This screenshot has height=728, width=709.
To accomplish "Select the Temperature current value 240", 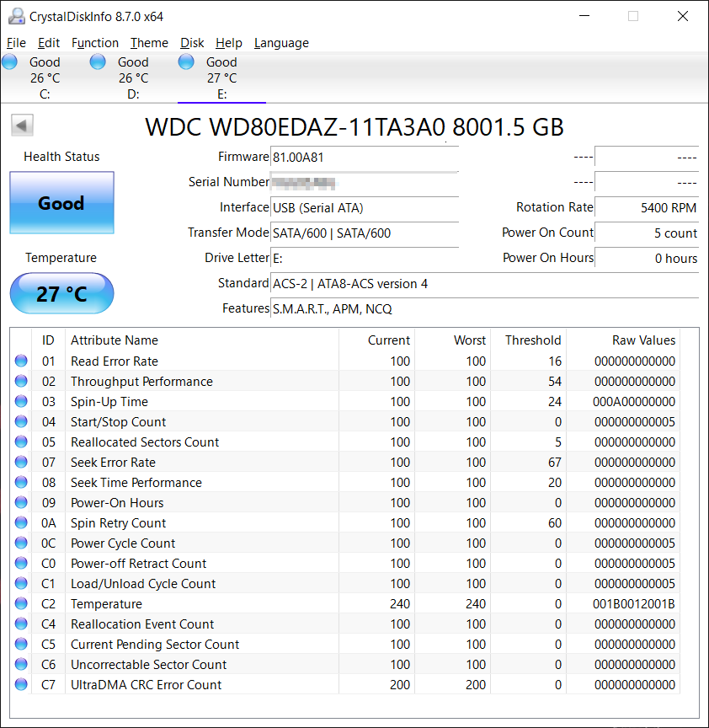I will pyautogui.click(x=400, y=604).
